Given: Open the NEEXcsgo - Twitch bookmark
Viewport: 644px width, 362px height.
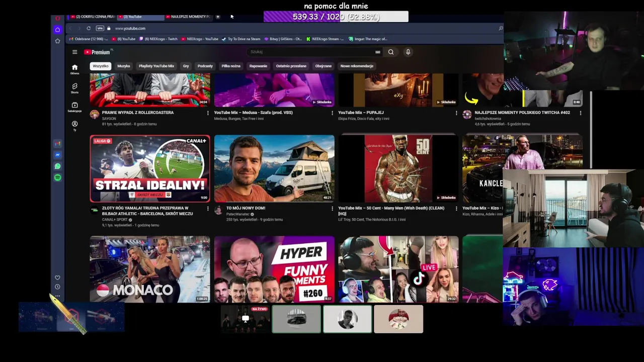Looking at the screenshot, I should point(159,39).
